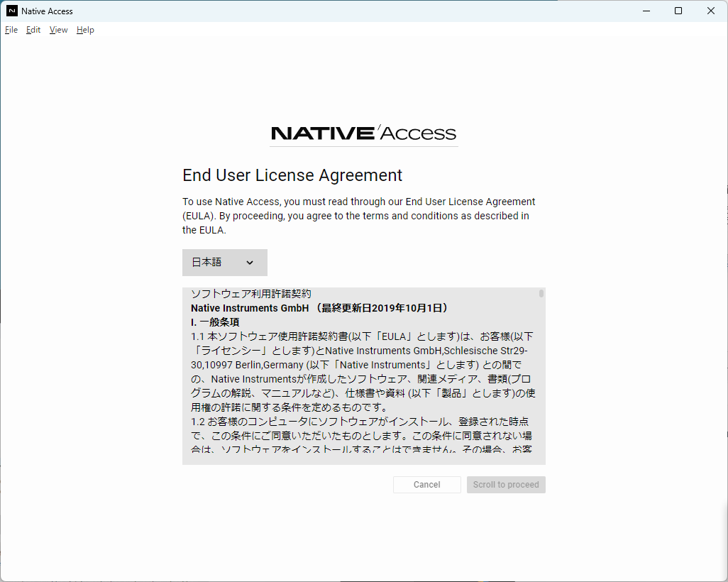Open the File menu
This screenshot has height=582, width=728.
coord(11,30)
